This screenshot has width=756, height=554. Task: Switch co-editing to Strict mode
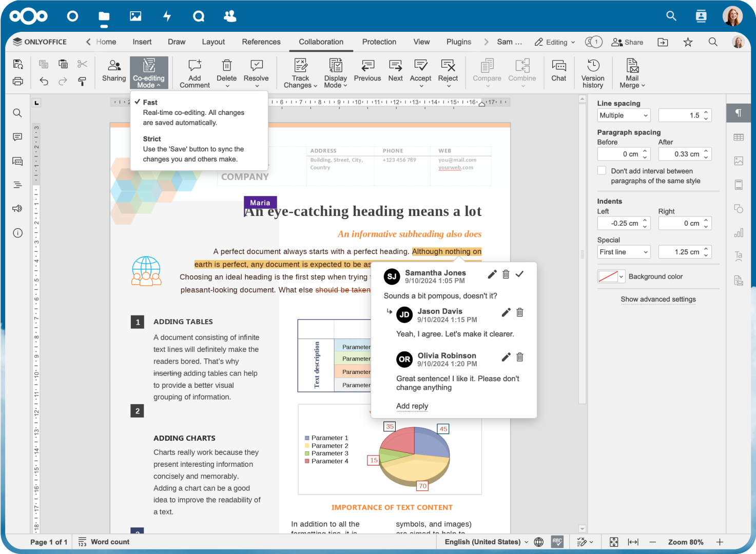(152, 138)
